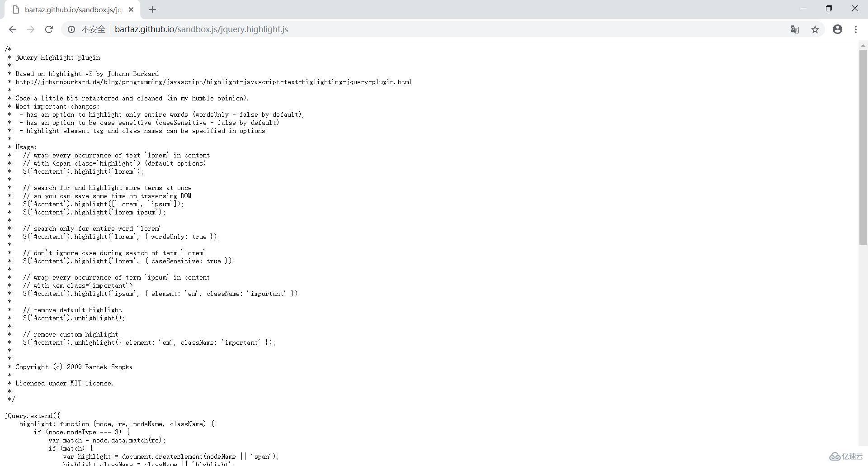Image resolution: width=868 pixels, height=466 pixels.
Task: Close the bartaz.github.io tab
Action: [131, 10]
